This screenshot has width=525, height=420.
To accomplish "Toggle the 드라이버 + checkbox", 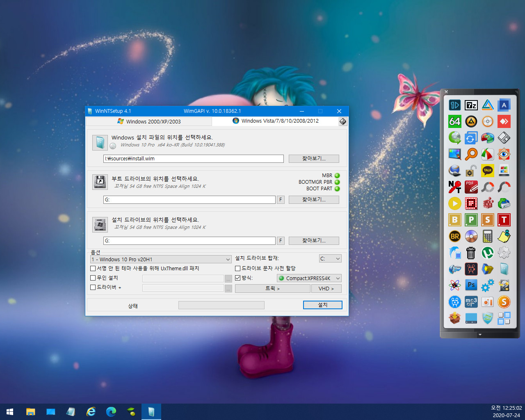I will [93, 287].
